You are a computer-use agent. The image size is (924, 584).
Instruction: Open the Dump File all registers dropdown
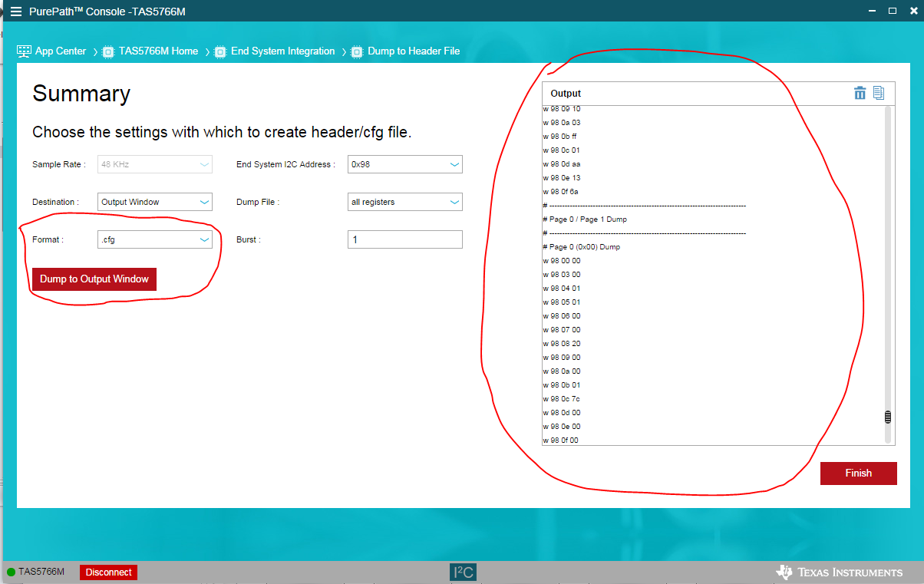point(405,202)
